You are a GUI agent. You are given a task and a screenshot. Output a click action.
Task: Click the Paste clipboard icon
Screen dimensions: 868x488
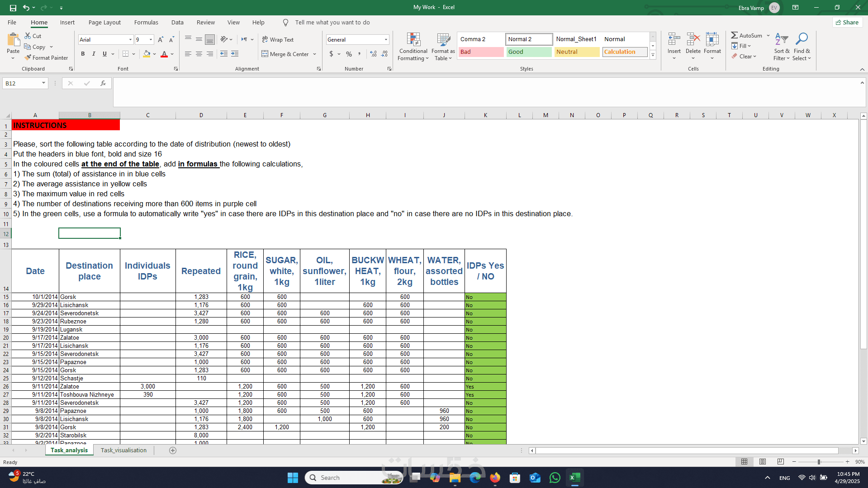coord(13,40)
